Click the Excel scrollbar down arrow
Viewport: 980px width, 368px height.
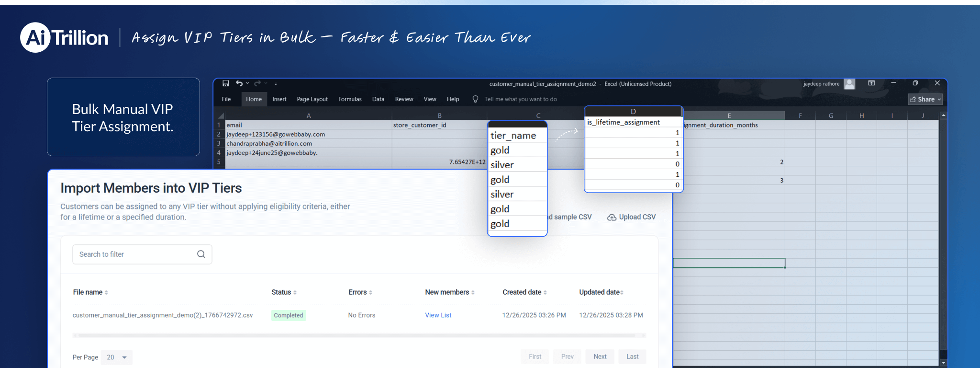point(943,363)
